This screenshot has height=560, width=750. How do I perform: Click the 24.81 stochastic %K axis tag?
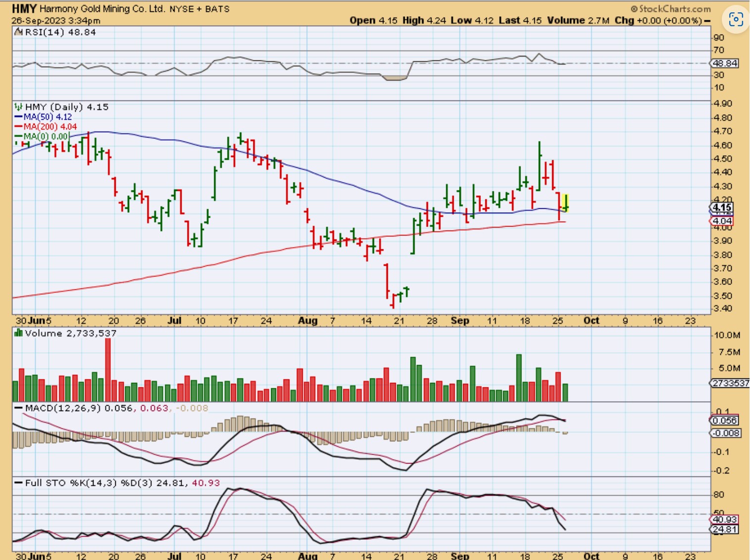coord(725,529)
